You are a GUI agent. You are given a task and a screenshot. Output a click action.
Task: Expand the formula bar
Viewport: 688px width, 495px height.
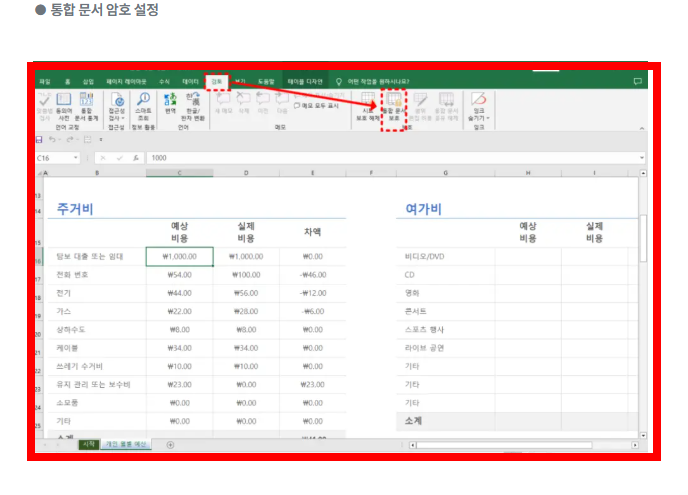coord(642,158)
